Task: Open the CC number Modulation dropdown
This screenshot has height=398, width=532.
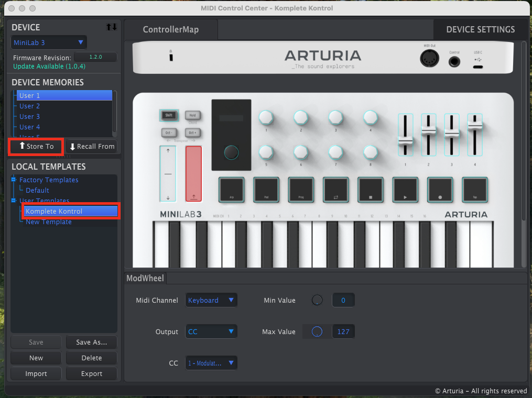Action: click(211, 363)
